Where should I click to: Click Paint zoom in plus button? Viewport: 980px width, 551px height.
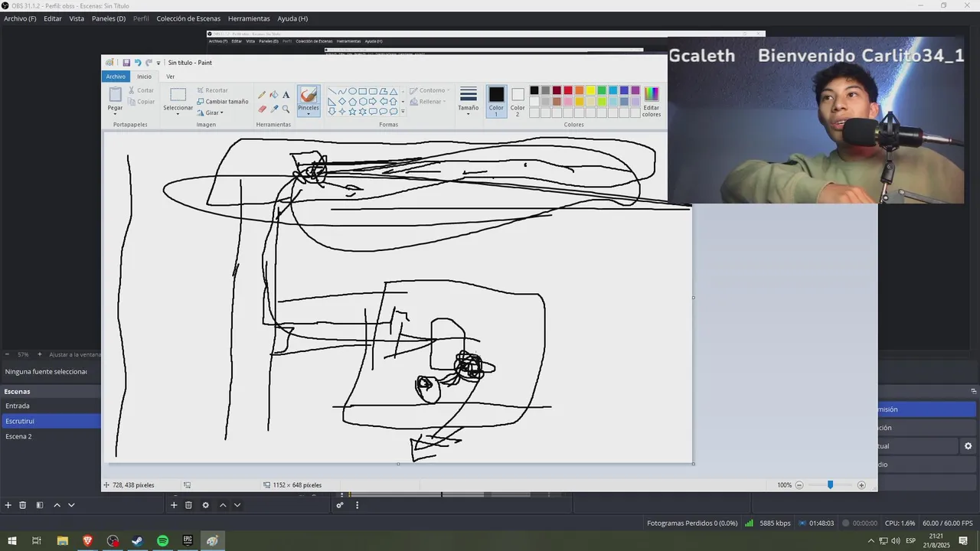pos(861,485)
